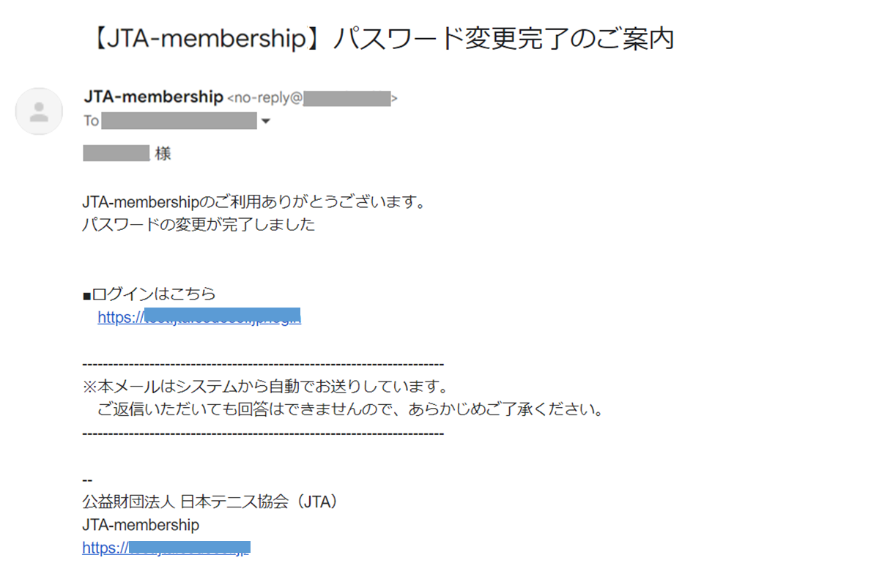Click the note starting ※本メールはシステムから
Image resolution: width=893 pixels, height=588 pixels.
(265, 387)
